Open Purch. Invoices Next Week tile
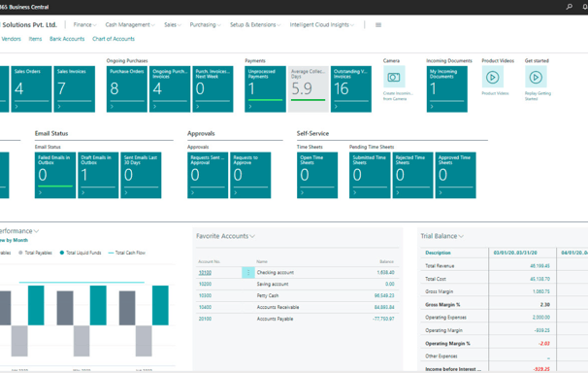 tap(212, 89)
